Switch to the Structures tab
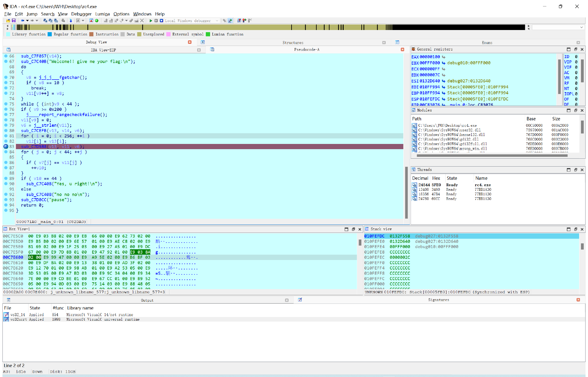The height and width of the screenshot is (377, 588). pos(293,43)
